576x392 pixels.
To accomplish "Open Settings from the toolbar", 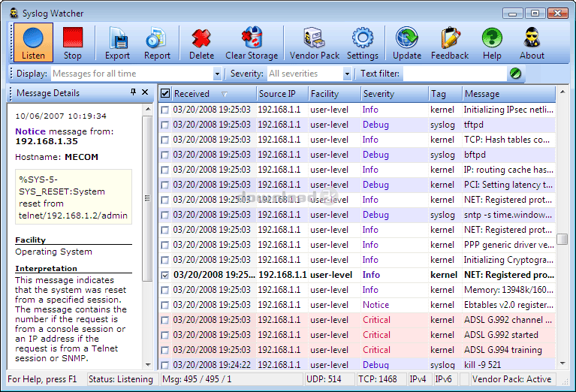I will click(363, 42).
